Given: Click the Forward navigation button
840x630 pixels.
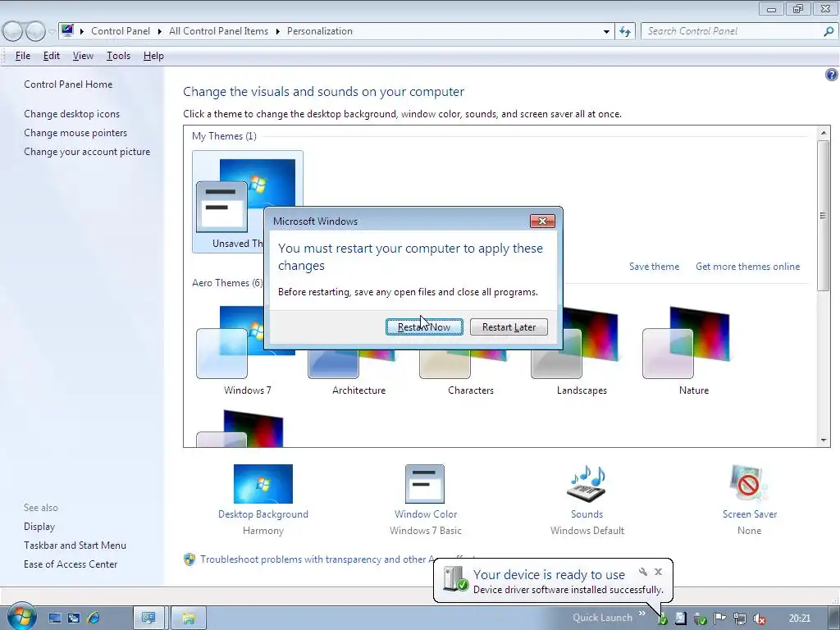Looking at the screenshot, I should 35,32.
